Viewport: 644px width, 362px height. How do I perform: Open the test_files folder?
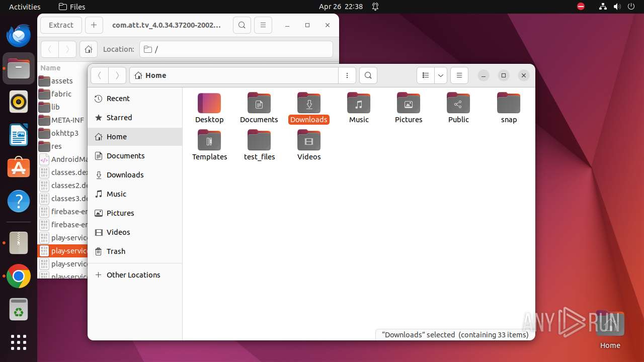(259, 145)
